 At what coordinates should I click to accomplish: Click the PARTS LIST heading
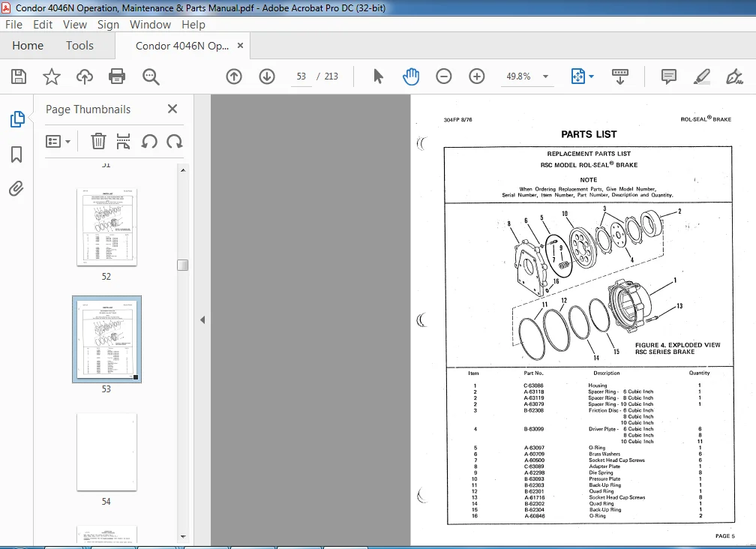click(x=589, y=134)
